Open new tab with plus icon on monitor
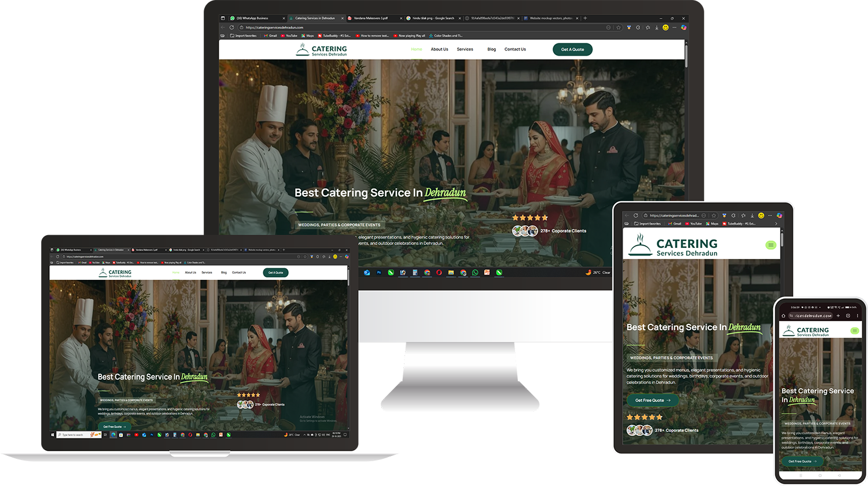Image resolution: width=868 pixels, height=486 pixels. coord(585,18)
